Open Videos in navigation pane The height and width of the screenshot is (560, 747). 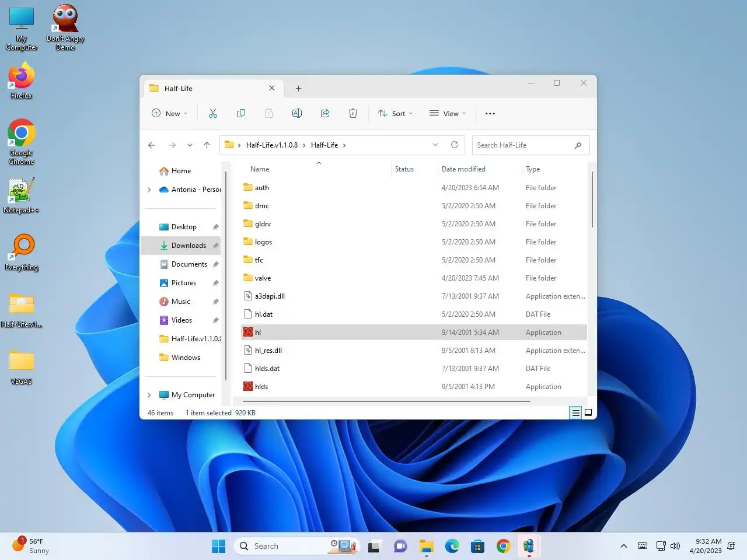coord(181,320)
